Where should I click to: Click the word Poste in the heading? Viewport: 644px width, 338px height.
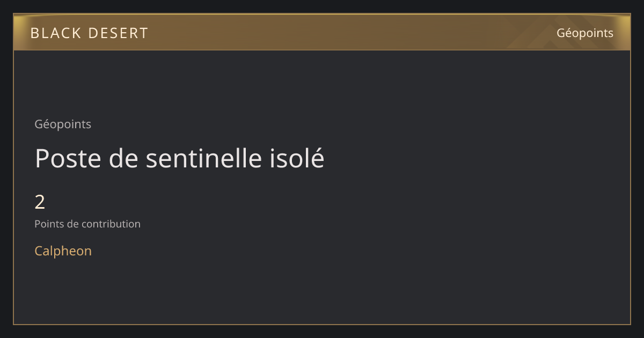click(x=69, y=159)
